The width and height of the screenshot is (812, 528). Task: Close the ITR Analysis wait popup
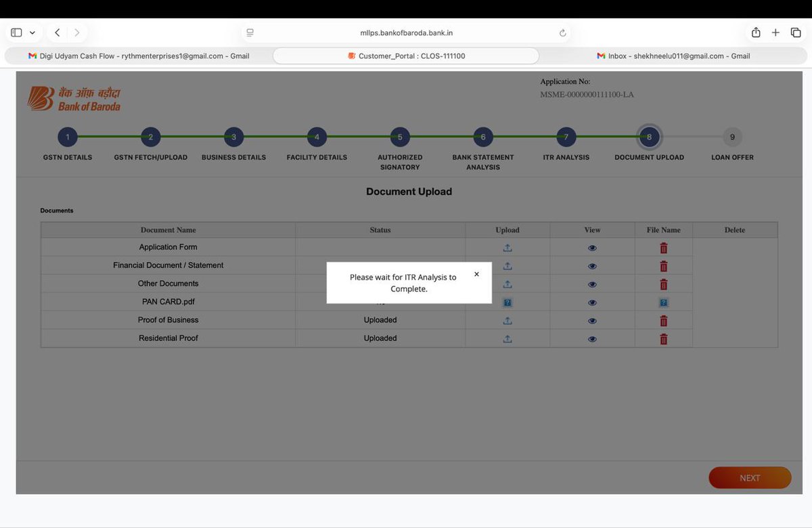pyautogui.click(x=476, y=274)
